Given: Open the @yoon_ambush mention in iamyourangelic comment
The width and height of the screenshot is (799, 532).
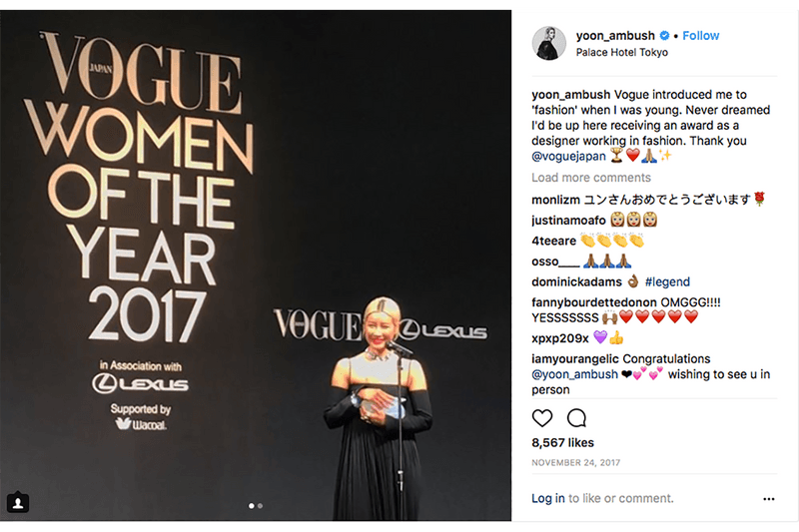Looking at the screenshot, I should [574, 374].
